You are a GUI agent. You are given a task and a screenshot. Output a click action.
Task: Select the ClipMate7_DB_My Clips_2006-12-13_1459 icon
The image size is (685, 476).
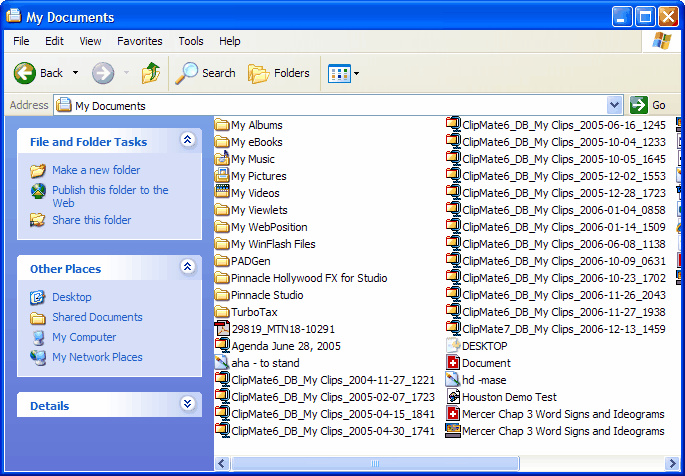[x=453, y=328]
